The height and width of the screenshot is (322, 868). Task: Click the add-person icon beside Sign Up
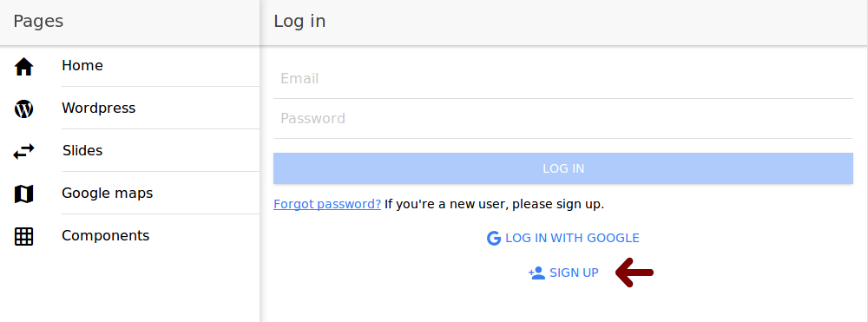(537, 273)
